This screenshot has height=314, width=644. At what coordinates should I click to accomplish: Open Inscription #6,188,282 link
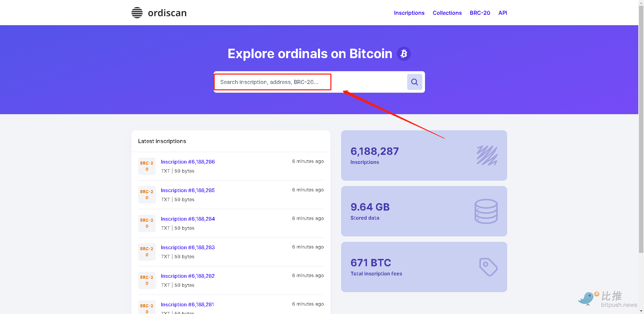[x=188, y=276]
